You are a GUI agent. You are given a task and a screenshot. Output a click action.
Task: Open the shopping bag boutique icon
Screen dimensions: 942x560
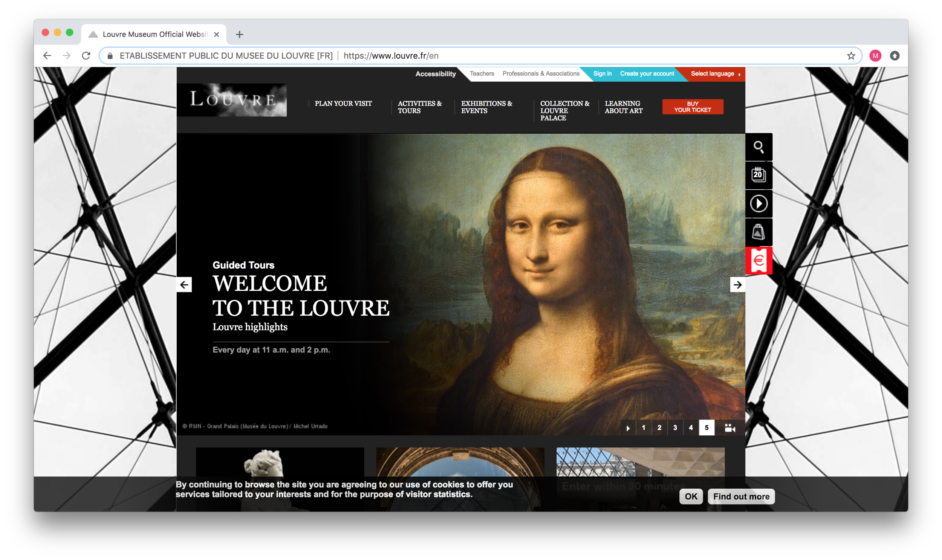pos(758,232)
